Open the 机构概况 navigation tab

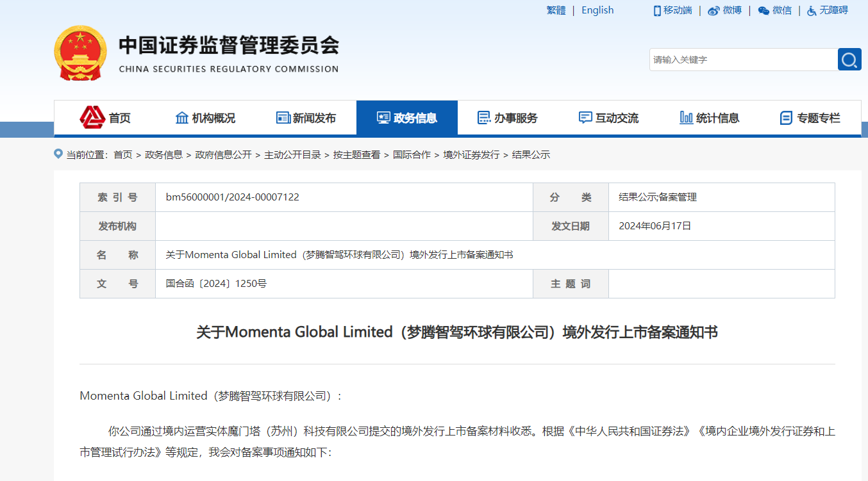(205, 118)
